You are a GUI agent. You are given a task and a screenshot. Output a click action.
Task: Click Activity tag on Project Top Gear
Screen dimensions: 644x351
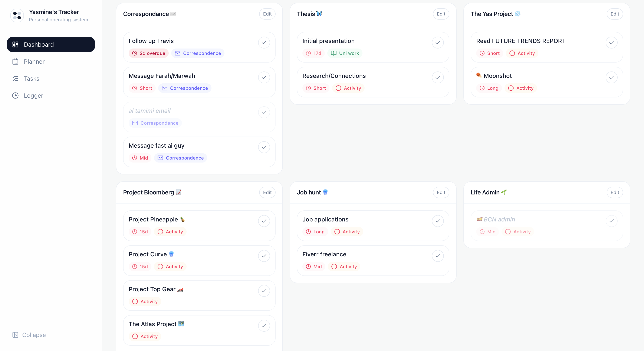click(x=145, y=302)
